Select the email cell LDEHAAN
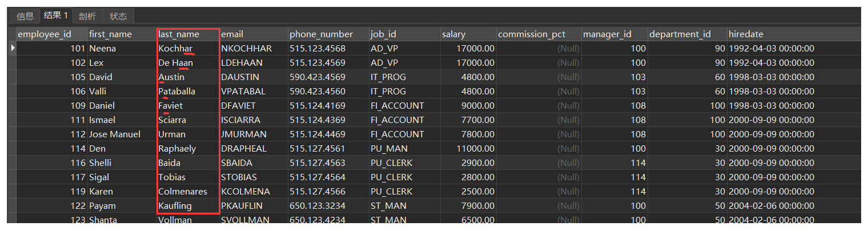The height and width of the screenshot is (230, 868). 242,63
